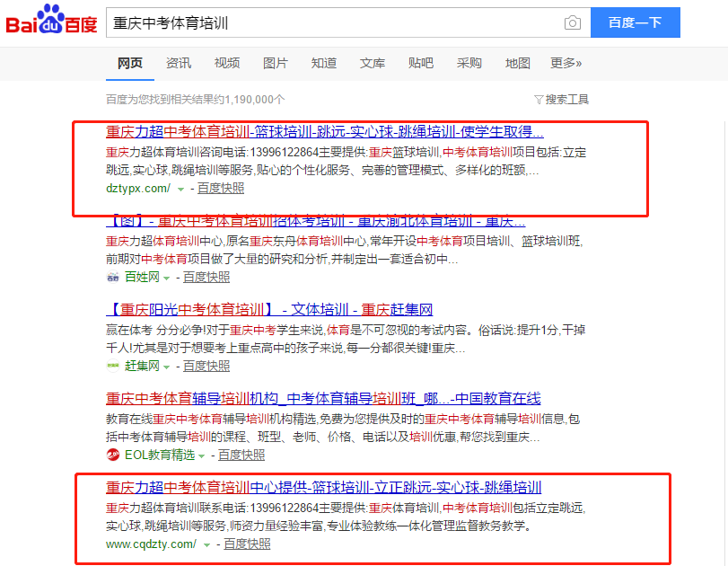Select the 网页 tab
This screenshot has width=728, height=566.
pyautogui.click(x=130, y=63)
